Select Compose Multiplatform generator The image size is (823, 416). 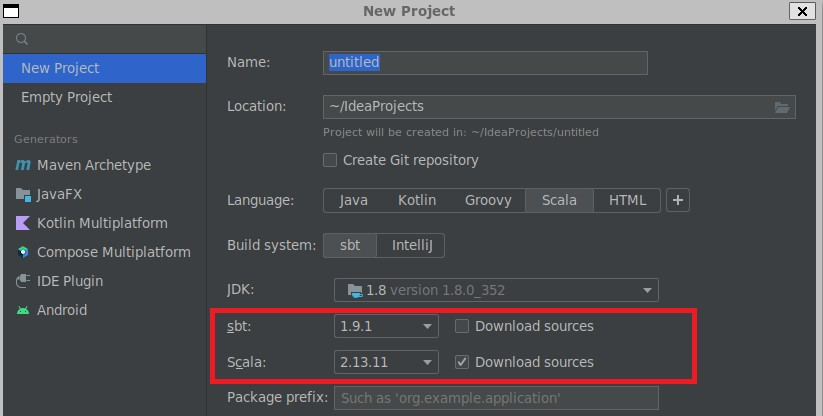coord(104,252)
